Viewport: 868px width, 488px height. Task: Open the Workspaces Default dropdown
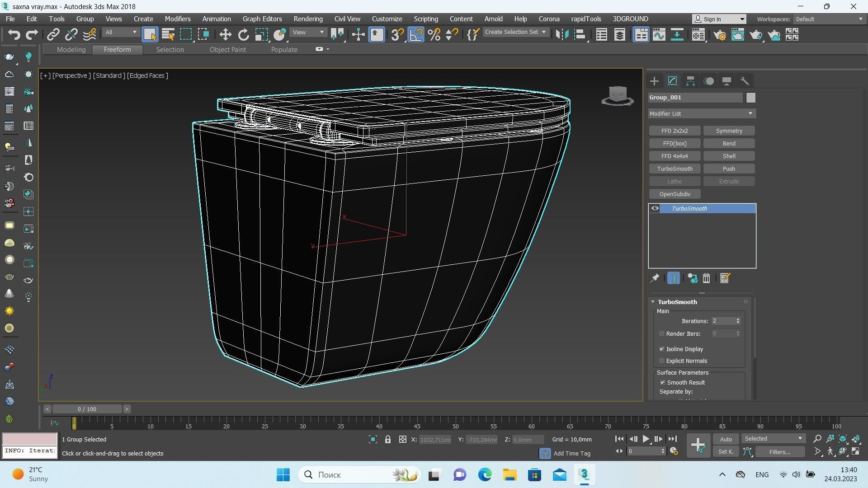(829, 19)
